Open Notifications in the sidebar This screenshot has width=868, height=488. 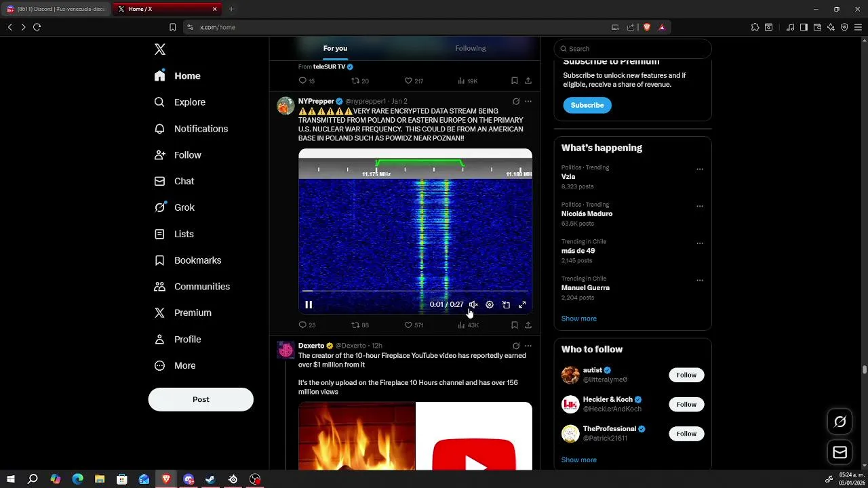(191, 129)
